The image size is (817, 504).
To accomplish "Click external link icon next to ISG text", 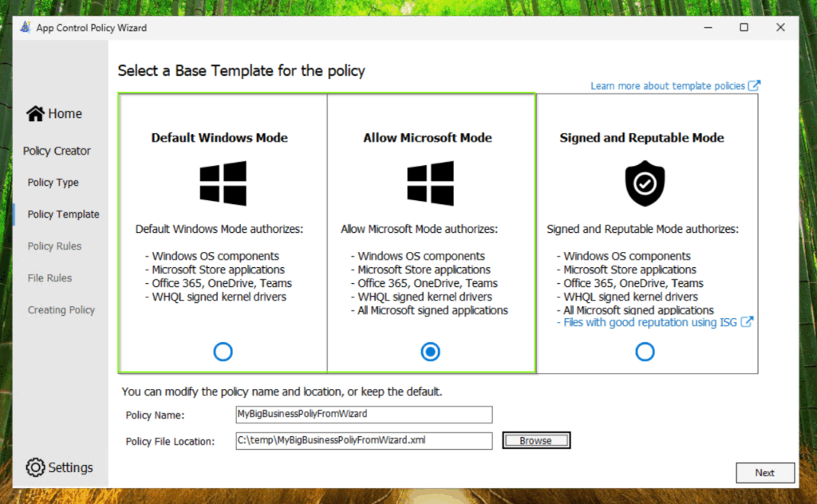I will point(747,322).
